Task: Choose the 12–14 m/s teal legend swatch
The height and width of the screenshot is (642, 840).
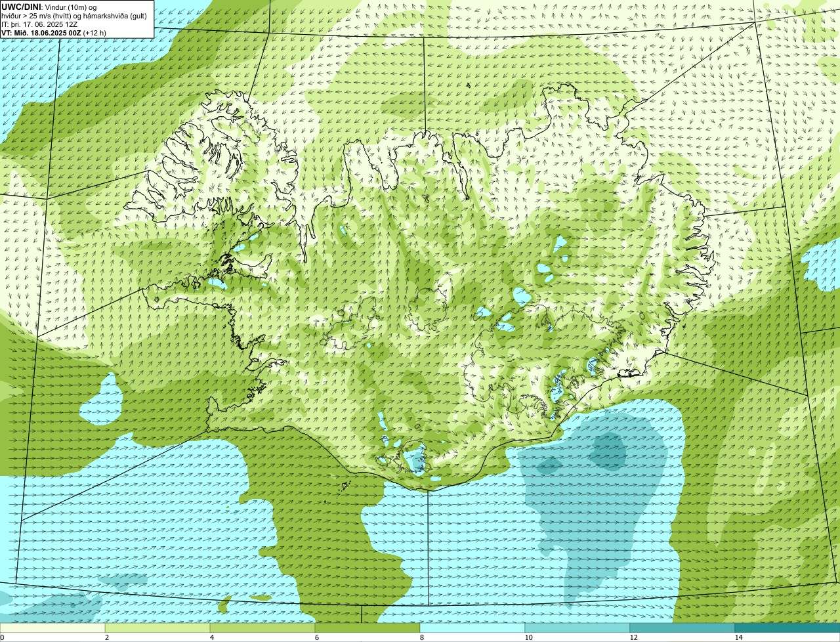Action: pyautogui.click(x=682, y=628)
